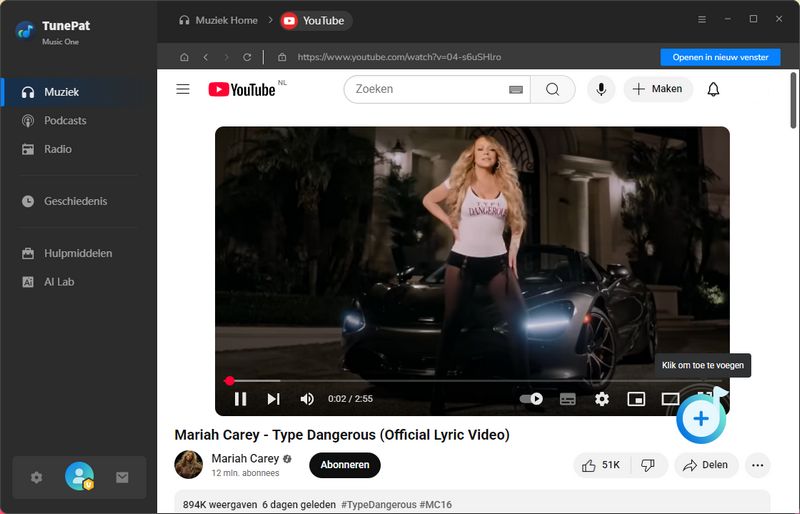Click the YouTube logo

click(x=242, y=90)
